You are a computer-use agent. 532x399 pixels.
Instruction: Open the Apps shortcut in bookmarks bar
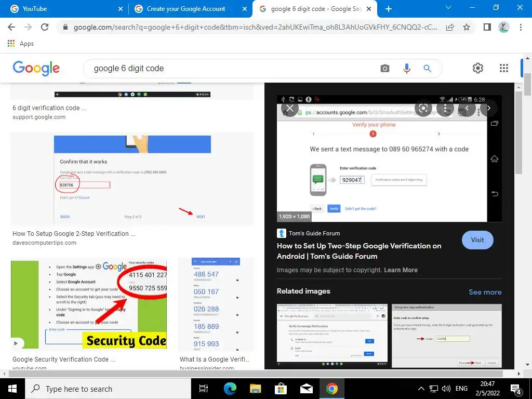click(21, 44)
